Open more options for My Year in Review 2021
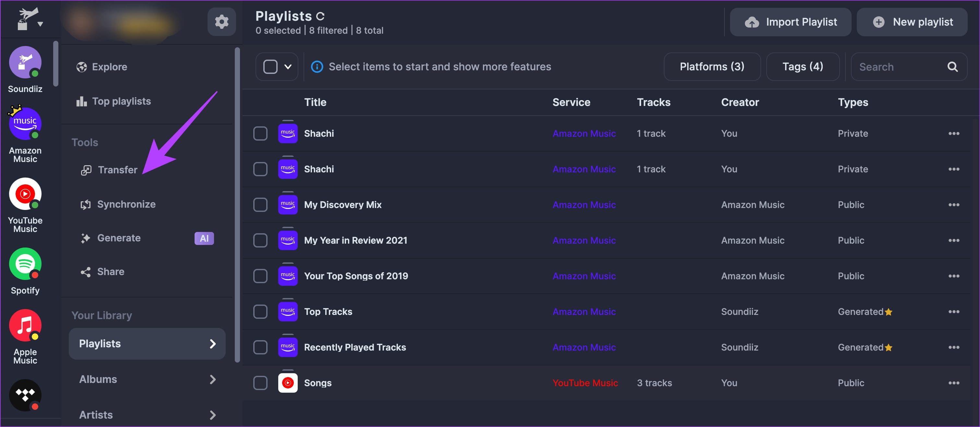 pyautogui.click(x=954, y=241)
